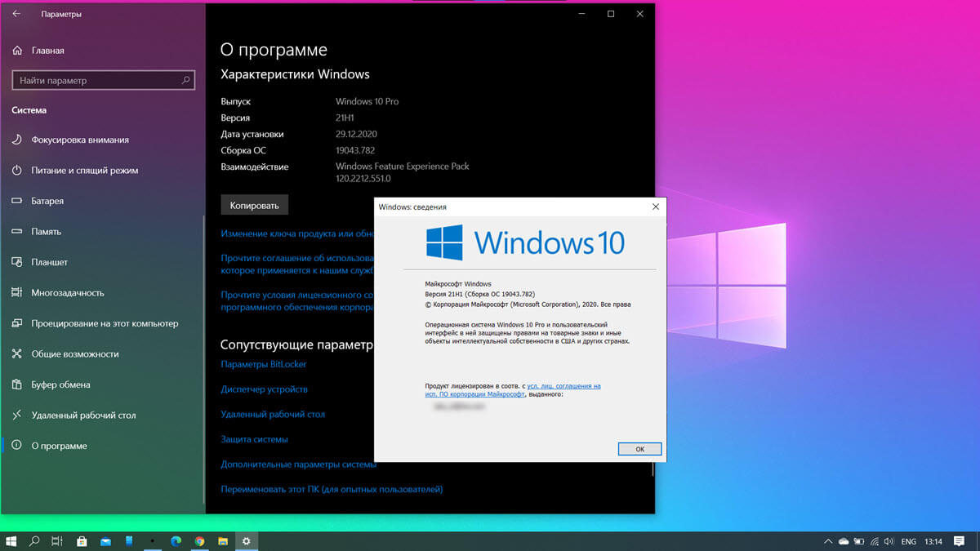Focus the Найти параметр search field
This screenshot has height=551, width=980.
point(103,81)
